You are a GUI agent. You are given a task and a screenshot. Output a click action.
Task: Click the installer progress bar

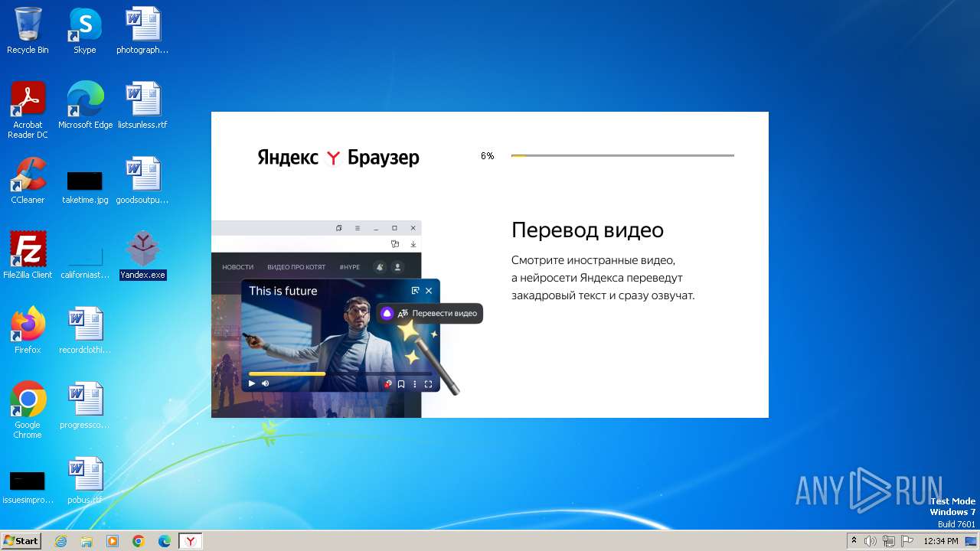point(622,155)
